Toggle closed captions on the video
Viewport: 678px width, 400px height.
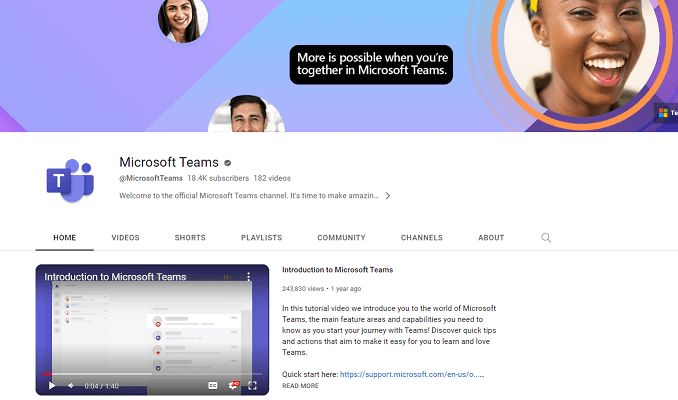[x=213, y=385]
